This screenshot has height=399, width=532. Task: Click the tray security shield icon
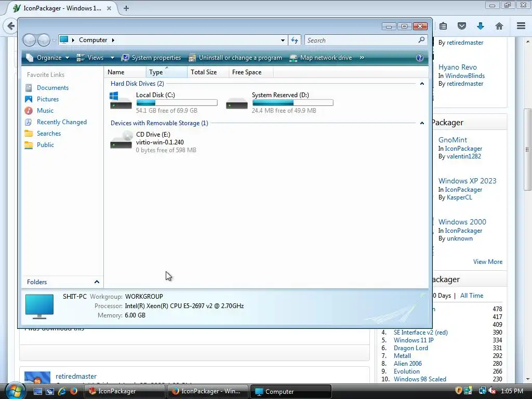pyautogui.click(x=458, y=391)
